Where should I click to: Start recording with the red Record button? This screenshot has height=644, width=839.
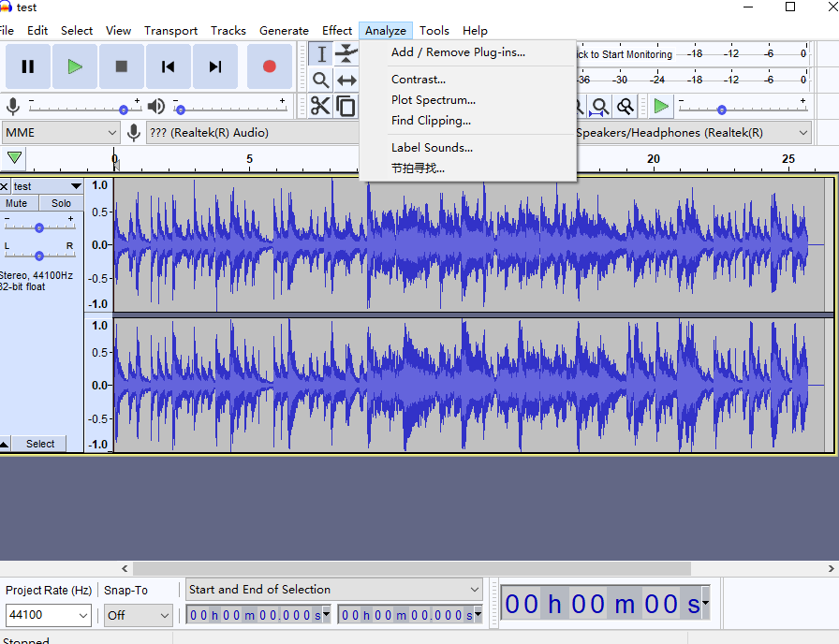[269, 66]
